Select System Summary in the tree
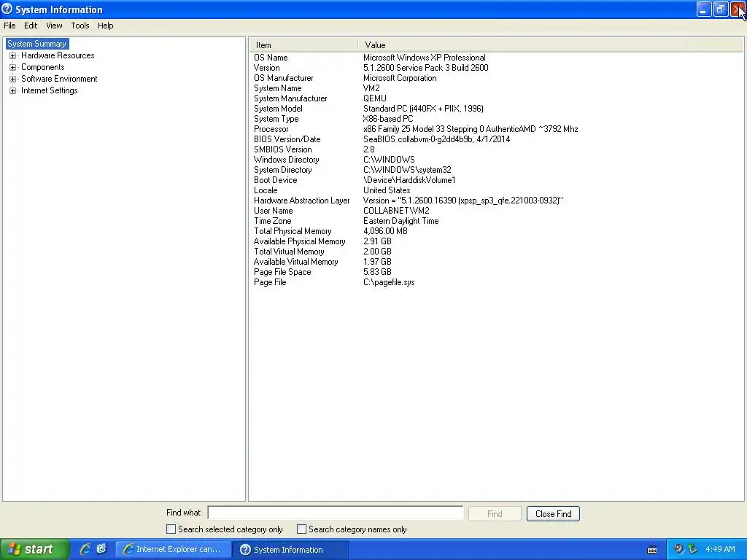Viewport: 747px width, 560px height. coord(37,44)
